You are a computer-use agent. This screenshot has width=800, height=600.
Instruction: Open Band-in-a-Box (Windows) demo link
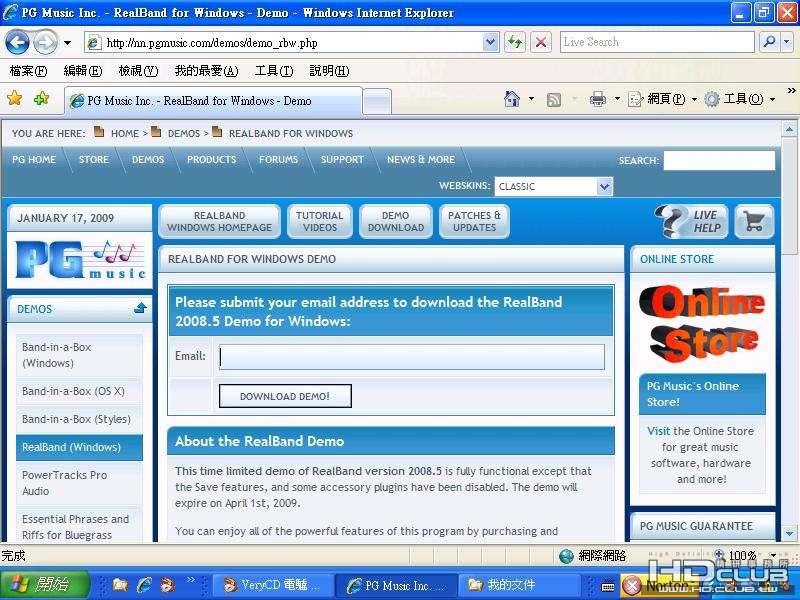tap(79, 355)
